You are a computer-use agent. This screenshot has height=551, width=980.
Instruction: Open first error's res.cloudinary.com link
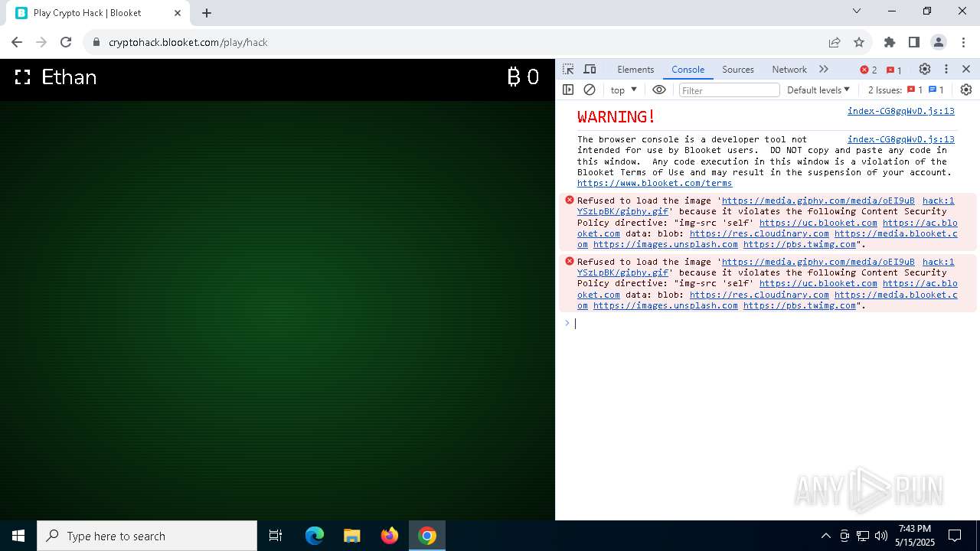point(759,233)
